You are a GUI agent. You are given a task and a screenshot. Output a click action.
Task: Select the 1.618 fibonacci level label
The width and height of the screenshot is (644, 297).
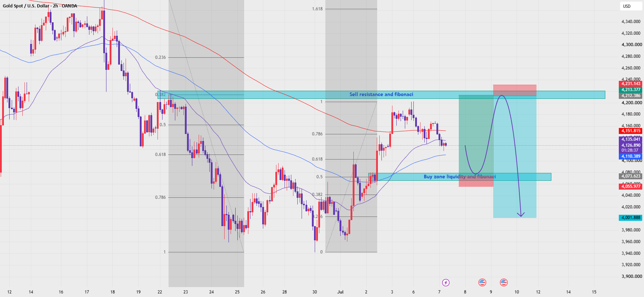tap(317, 9)
